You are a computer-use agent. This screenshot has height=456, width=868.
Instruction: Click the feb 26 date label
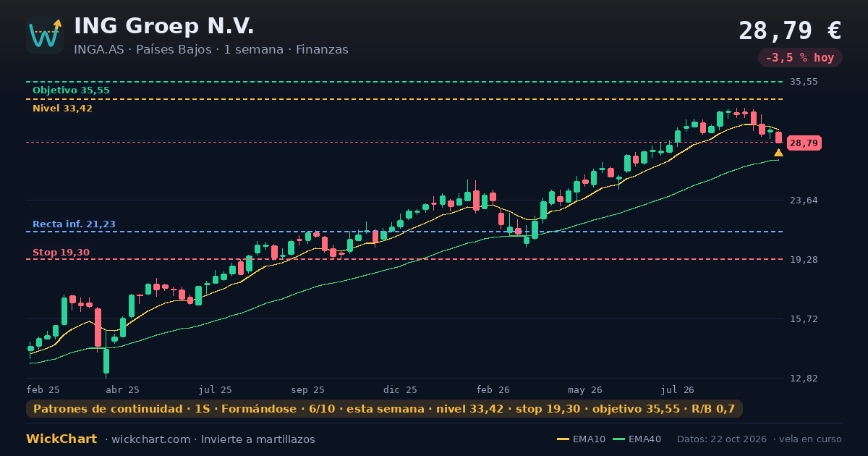point(493,389)
